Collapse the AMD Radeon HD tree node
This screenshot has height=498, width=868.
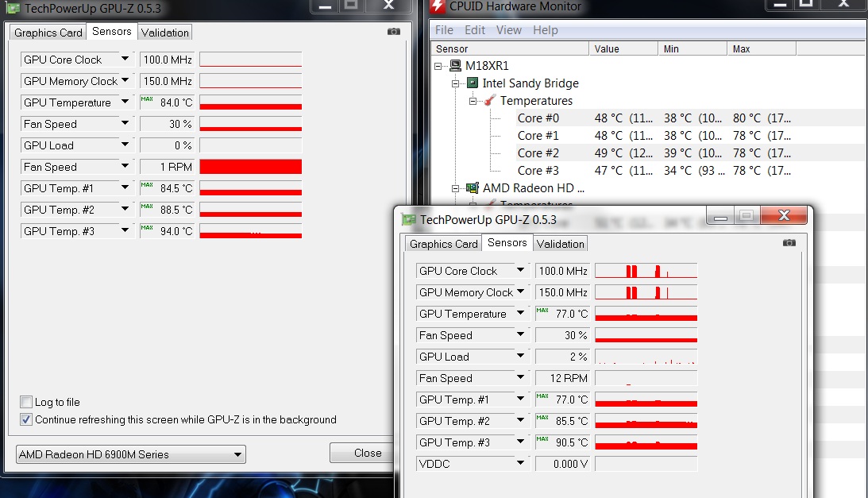pyautogui.click(x=455, y=188)
